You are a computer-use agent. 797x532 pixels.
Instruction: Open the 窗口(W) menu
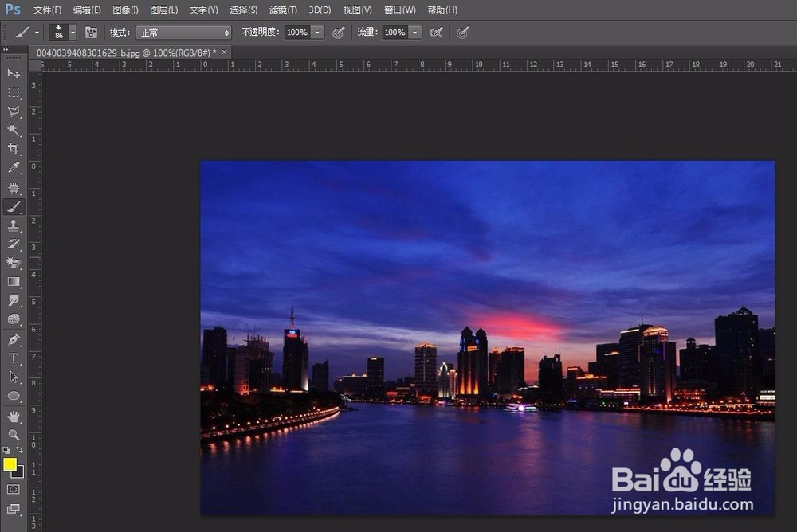[x=400, y=10]
